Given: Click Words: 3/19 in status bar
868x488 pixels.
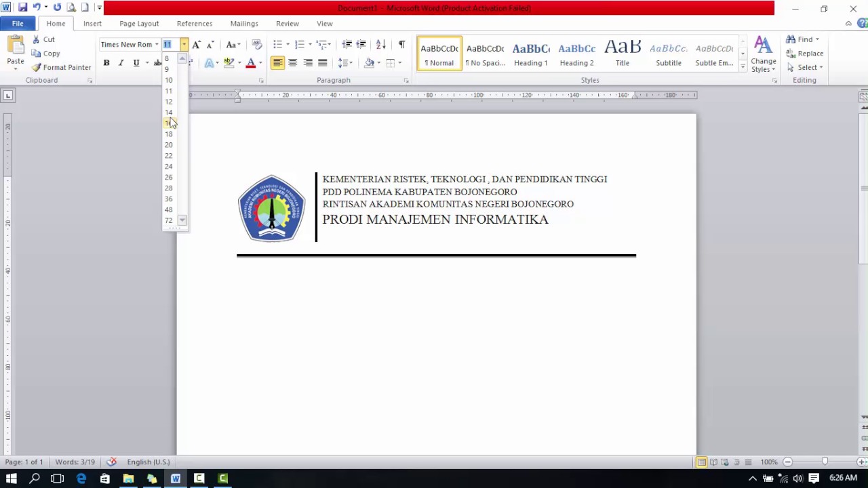Looking at the screenshot, I should click(75, 462).
